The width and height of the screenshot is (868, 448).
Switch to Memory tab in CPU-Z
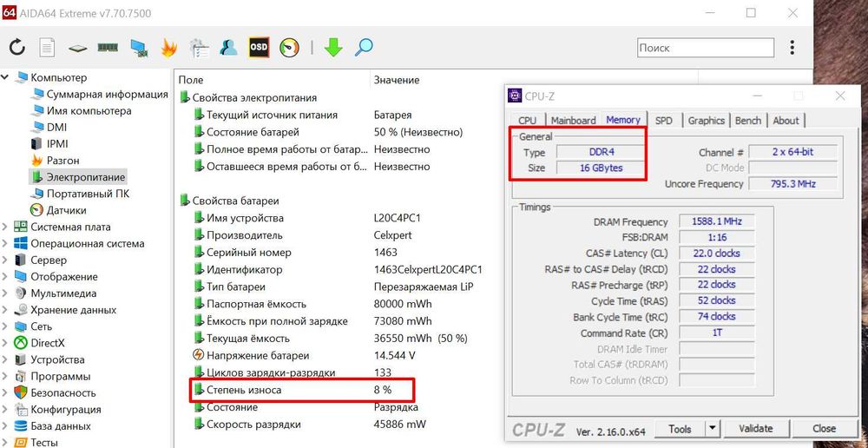622,120
